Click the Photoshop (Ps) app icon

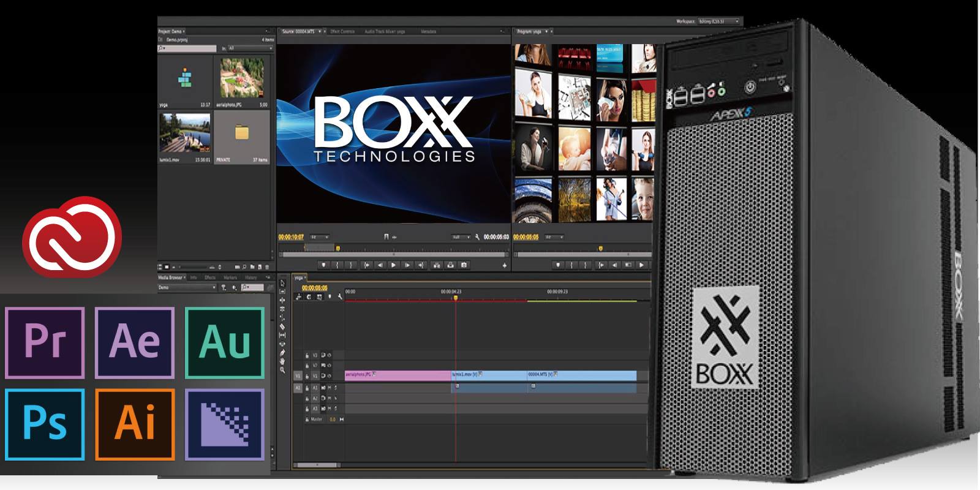(x=45, y=424)
